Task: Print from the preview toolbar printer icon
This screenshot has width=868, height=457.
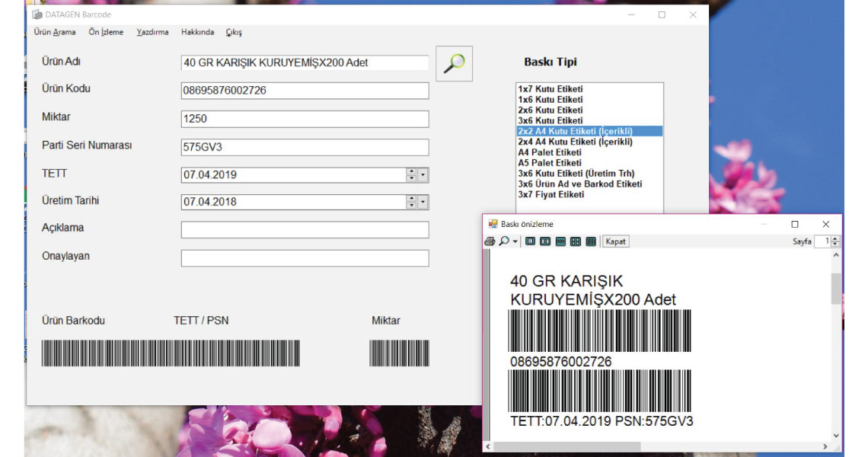Action: 490,241
